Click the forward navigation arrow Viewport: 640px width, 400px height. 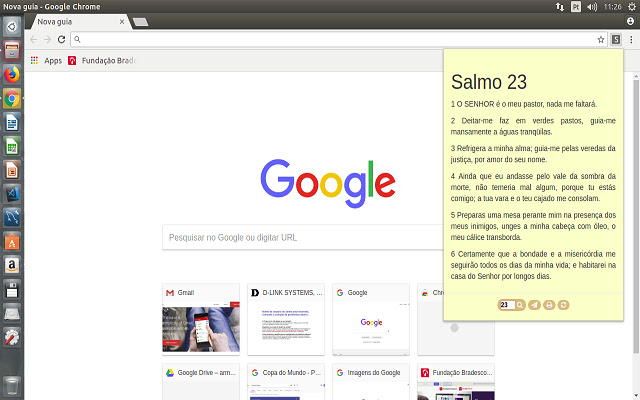[x=47, y=40]
